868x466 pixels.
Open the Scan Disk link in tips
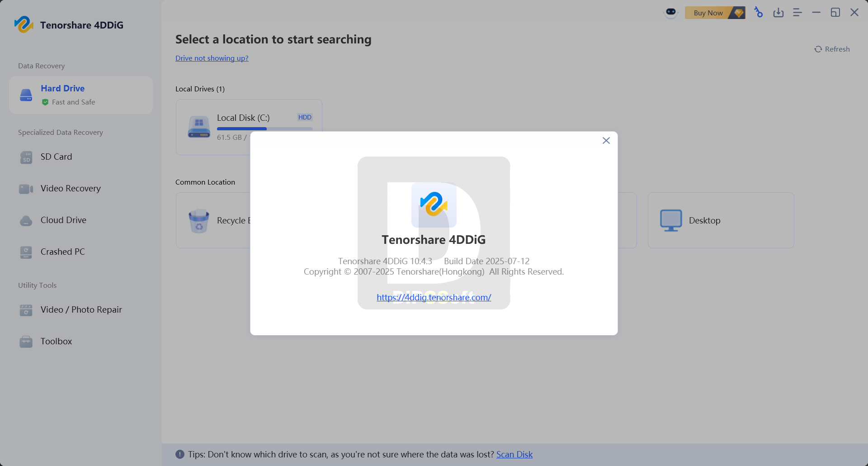click(514, 454)
